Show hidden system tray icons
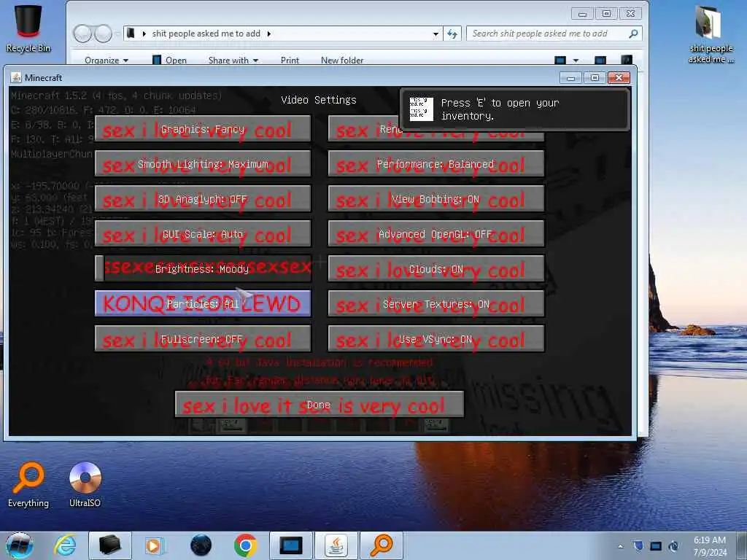 pos(620,546)
